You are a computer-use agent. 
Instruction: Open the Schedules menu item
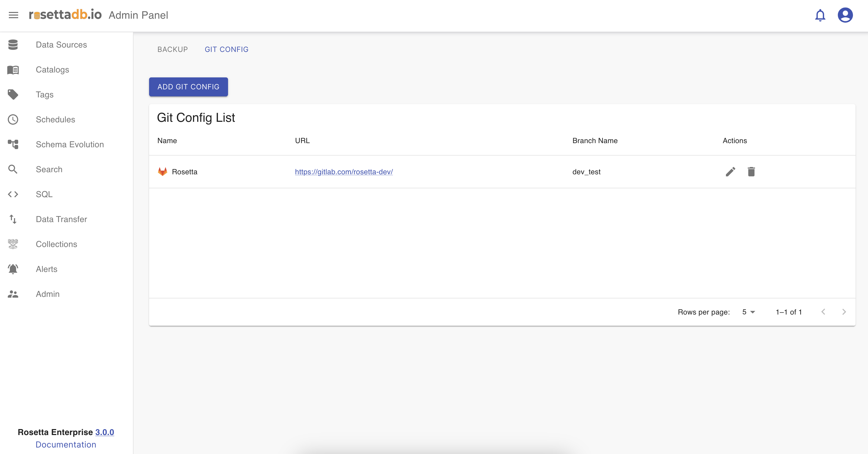pyautogui.click(x=55, y=120)
